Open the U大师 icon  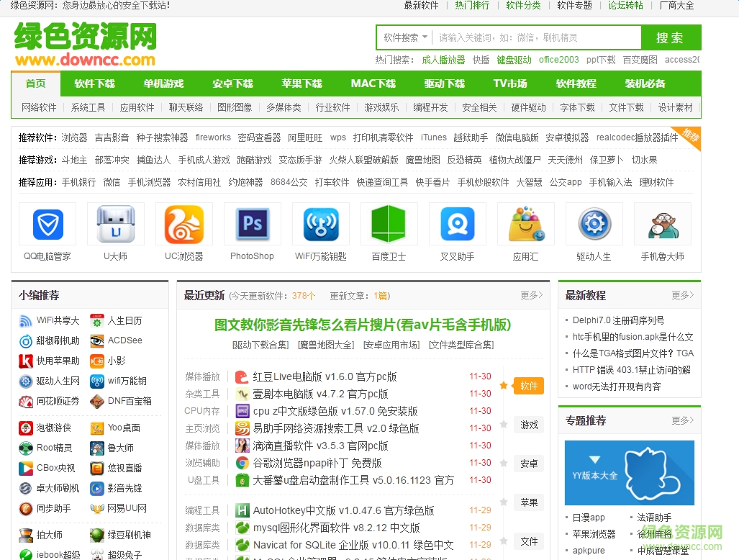point(115,224)
